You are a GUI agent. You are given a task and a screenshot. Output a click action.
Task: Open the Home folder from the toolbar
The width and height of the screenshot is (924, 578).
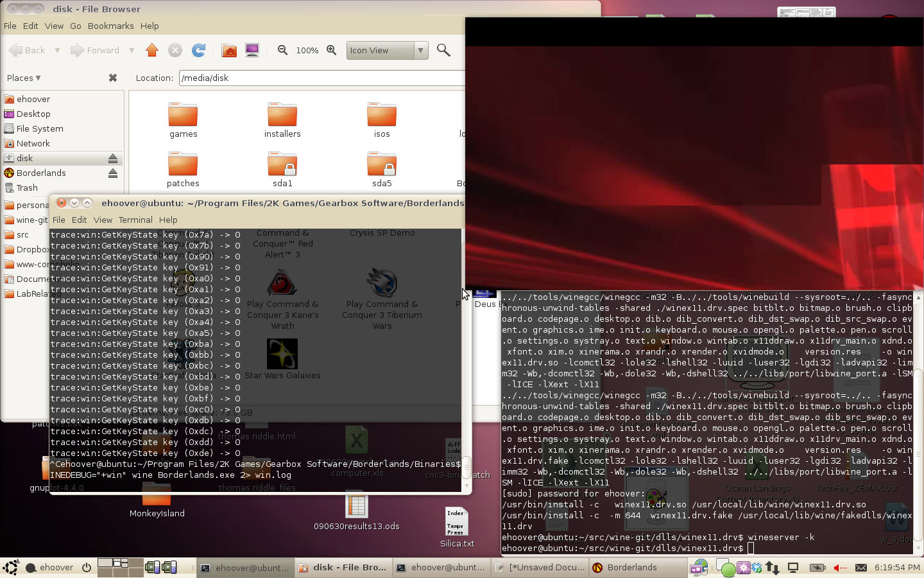(229, 50)
